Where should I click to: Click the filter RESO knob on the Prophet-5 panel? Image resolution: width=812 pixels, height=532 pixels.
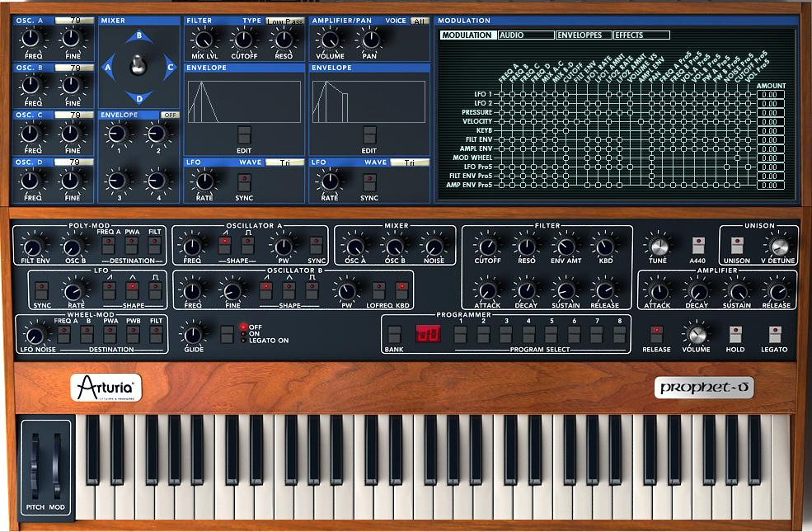click(526, 247)
